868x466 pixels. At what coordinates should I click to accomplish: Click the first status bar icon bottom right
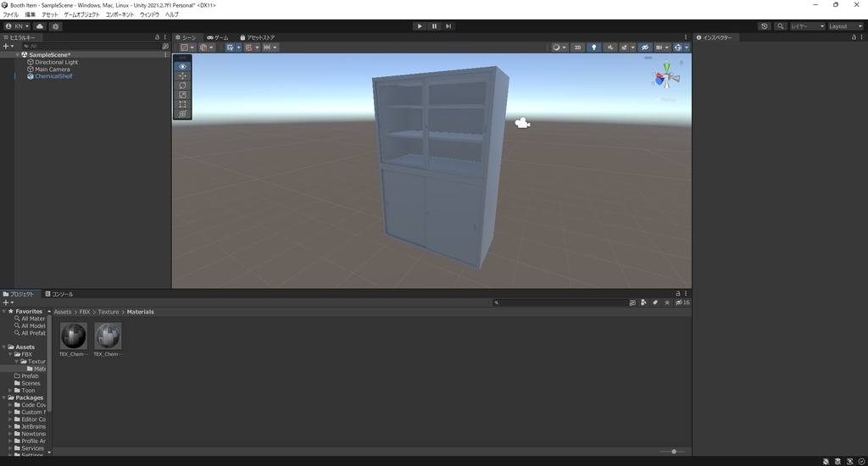coord(826,461)
